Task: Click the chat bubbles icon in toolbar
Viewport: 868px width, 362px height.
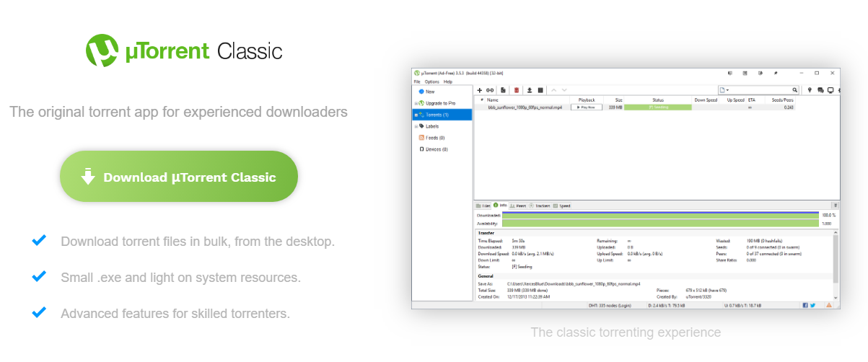Action: click(820, 90)
